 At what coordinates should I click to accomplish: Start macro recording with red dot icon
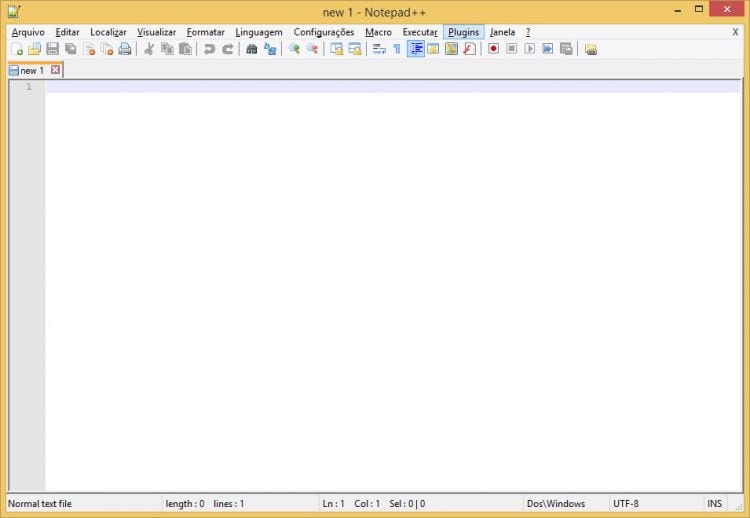pyautogui.click(x=493, y=49)
